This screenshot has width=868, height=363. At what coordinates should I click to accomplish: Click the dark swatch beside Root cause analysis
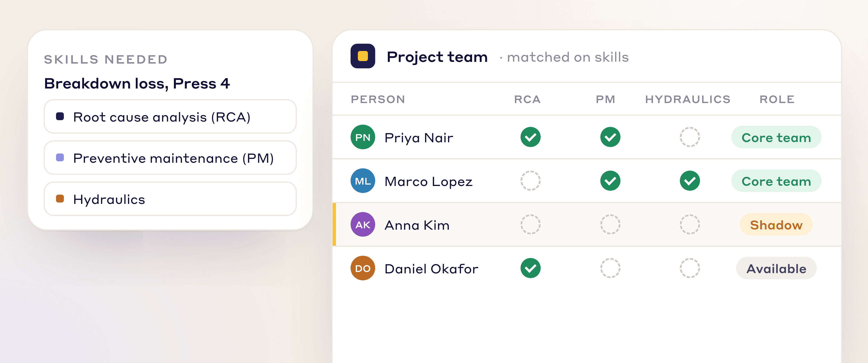click(x=60, y=117)
